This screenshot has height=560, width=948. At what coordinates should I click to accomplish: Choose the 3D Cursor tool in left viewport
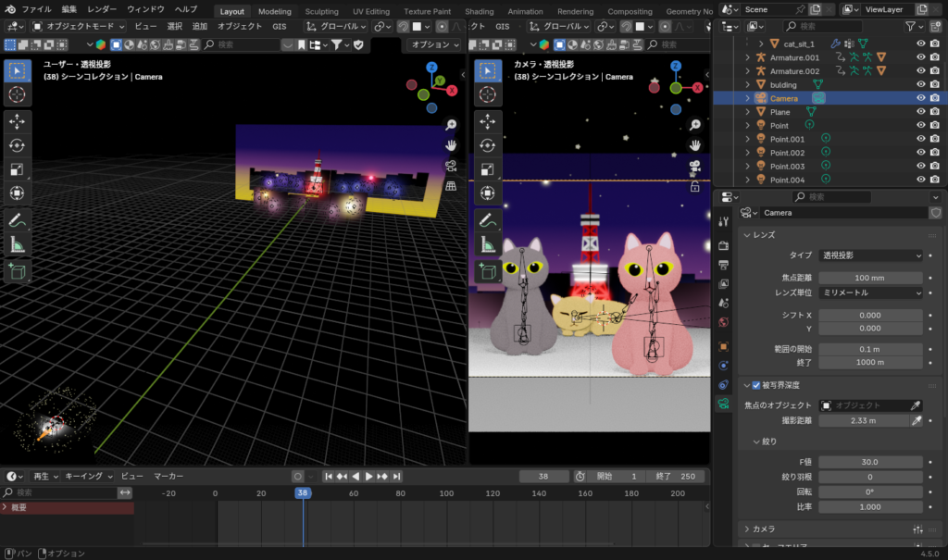(18, 94)
